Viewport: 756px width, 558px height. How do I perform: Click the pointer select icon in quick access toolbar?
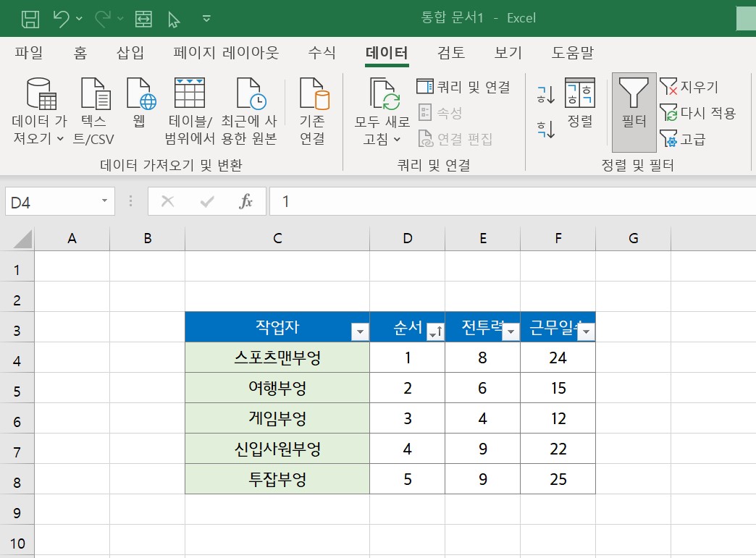coord(174,20)
